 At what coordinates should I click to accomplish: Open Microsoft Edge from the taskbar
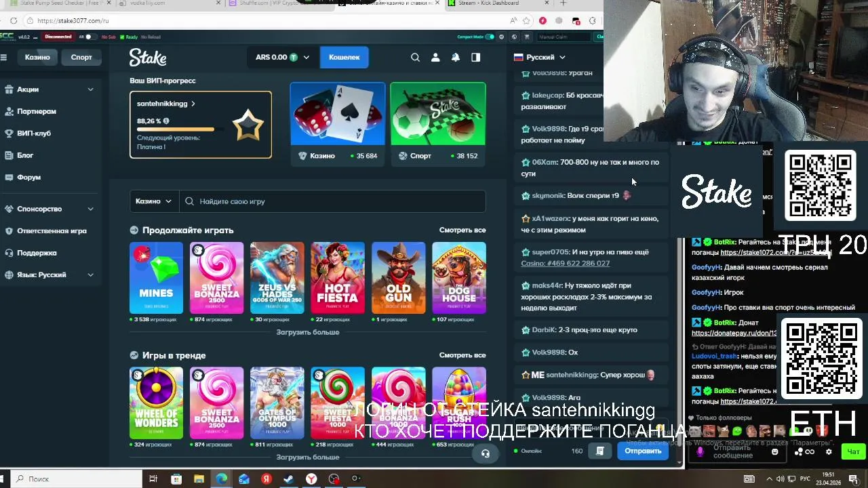pyautogui.click(x=222, y=479)
